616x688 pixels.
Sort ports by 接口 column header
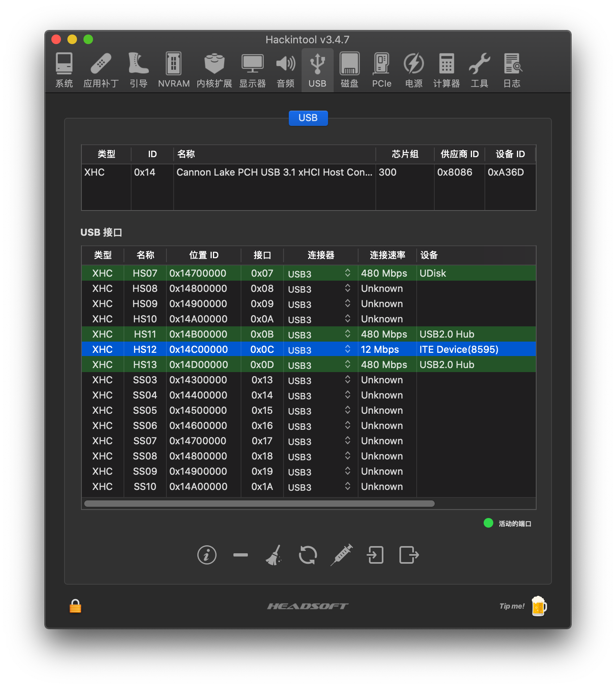click(262, 255)
